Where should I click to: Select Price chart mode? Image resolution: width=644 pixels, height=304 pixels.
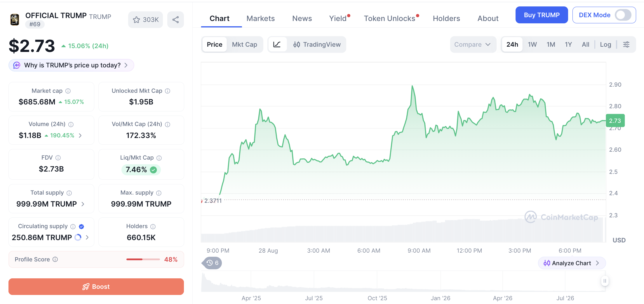pyautogui.click(x=215, y=44)
